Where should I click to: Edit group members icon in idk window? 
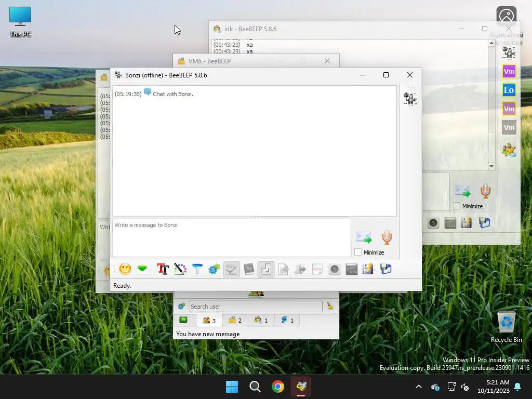[x=509, y=150]
